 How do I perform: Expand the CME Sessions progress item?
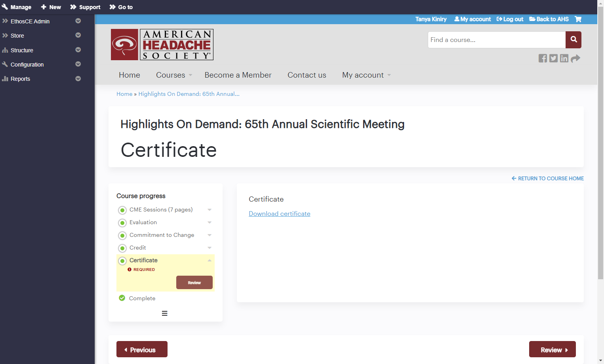point(210,210)
